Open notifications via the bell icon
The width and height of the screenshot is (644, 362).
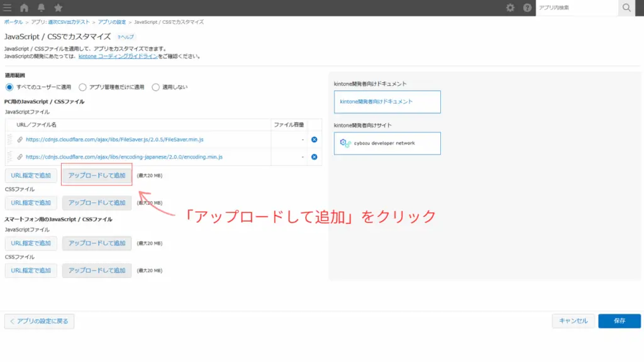[x=41, y=8]
